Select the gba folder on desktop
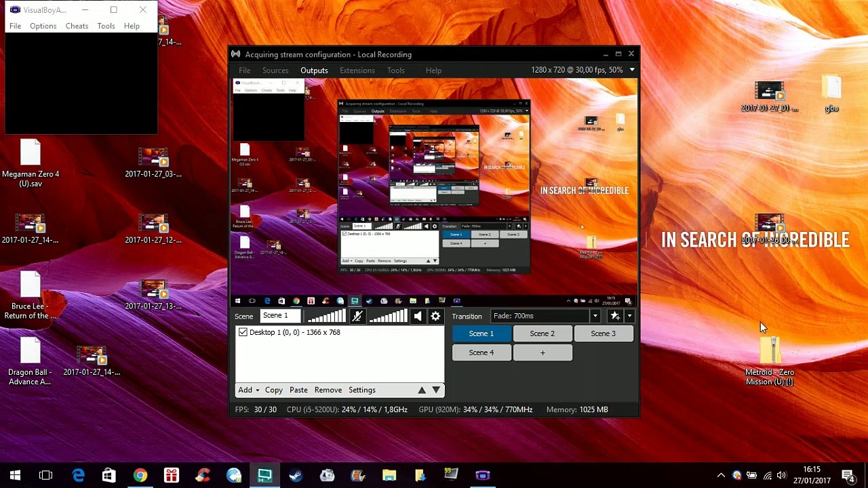 tap(831, 94)
